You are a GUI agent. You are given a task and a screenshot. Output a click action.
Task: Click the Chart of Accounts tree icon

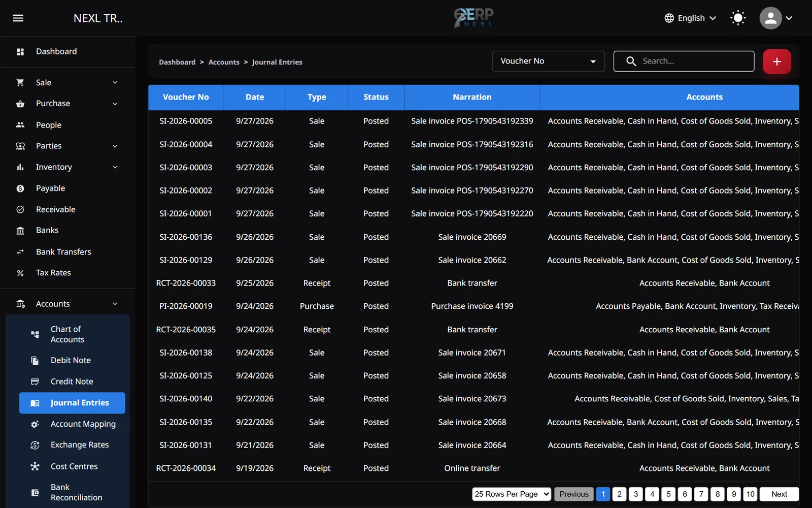[x=35, y=334]
